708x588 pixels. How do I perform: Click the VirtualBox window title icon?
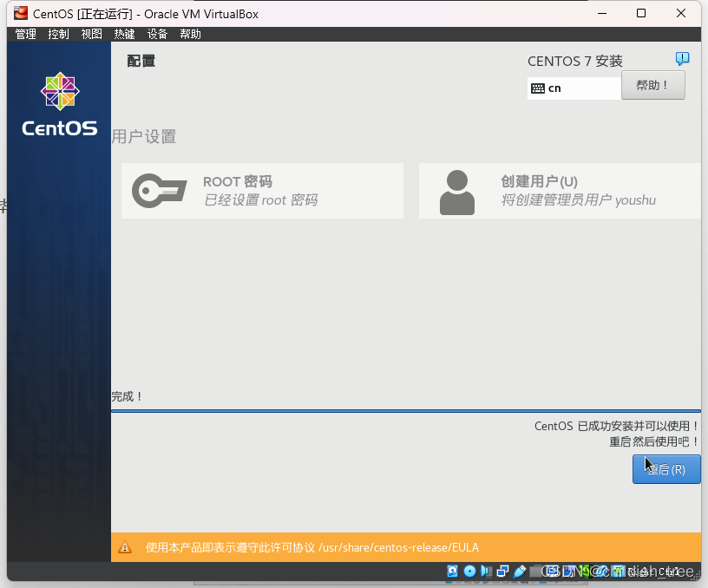21,14
